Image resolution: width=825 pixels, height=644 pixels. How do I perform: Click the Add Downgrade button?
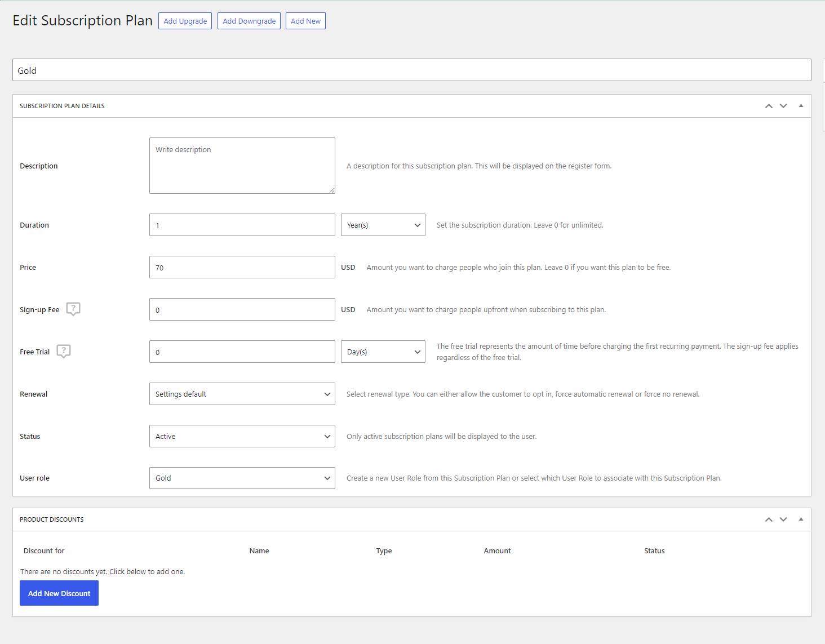coord(249,21)
